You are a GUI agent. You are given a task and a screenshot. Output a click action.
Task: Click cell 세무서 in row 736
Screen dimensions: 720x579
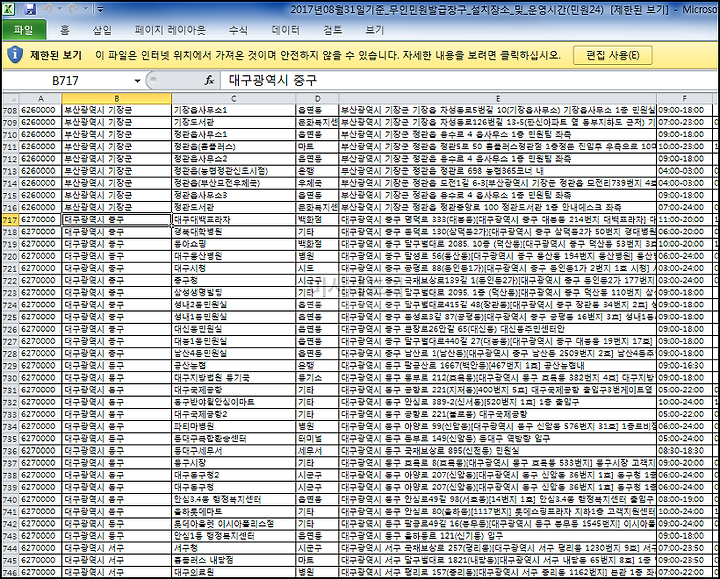pos(317,451)
